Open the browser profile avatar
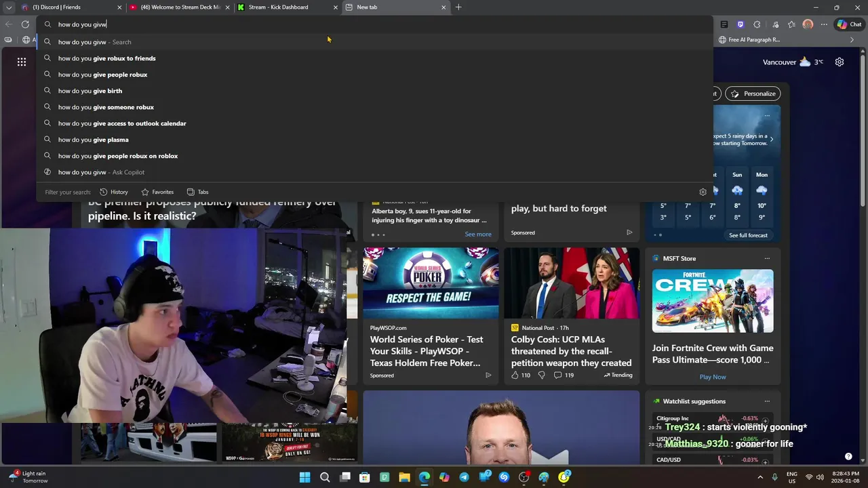The height and width of the screenshot is (488, 868). click(x=808, y=24)
